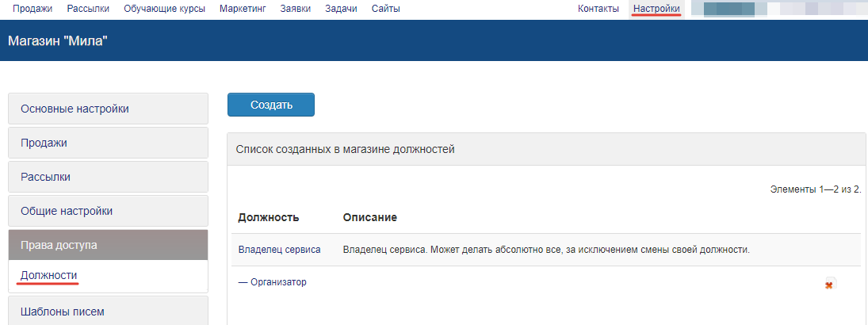Viewport: 868px width, 325px height.
Task: Expand Общие настройки sidebar section
Action: [108, 211]
